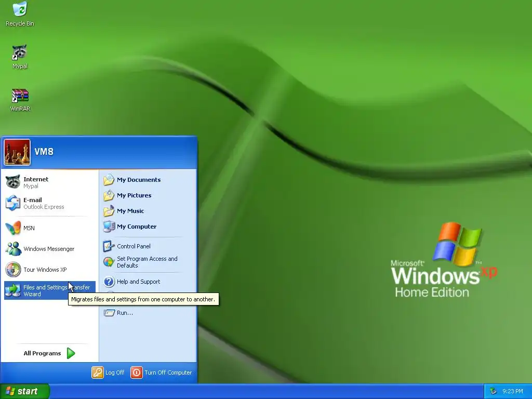Open My Computer from Start menu
532x399 pixels.
pyautogui.click(x=148, y=227)
